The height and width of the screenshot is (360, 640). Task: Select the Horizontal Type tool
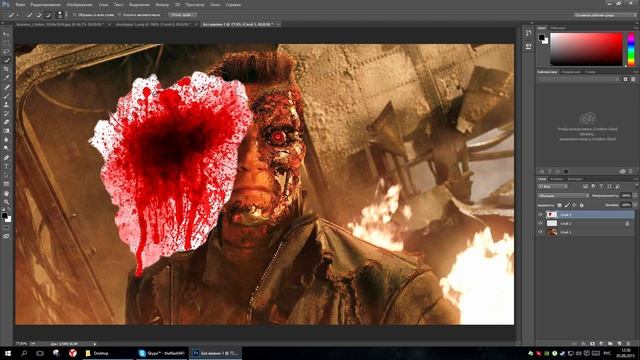(x=6, y=167)
